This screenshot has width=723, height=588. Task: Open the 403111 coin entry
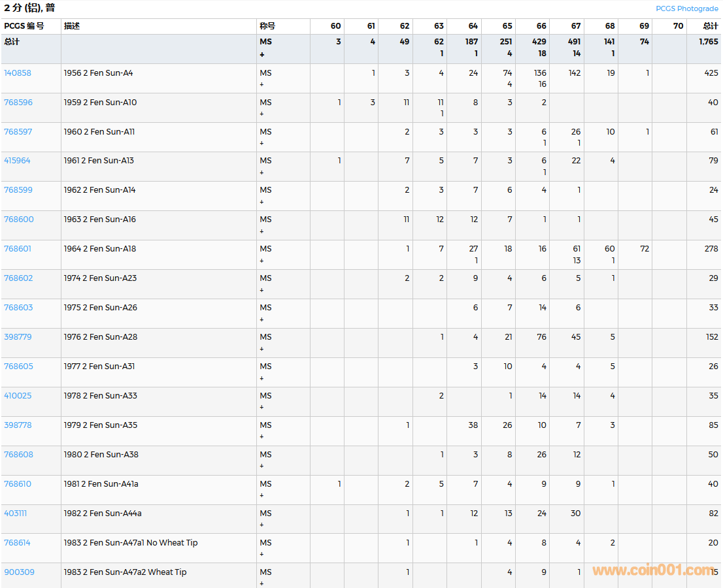16,514
